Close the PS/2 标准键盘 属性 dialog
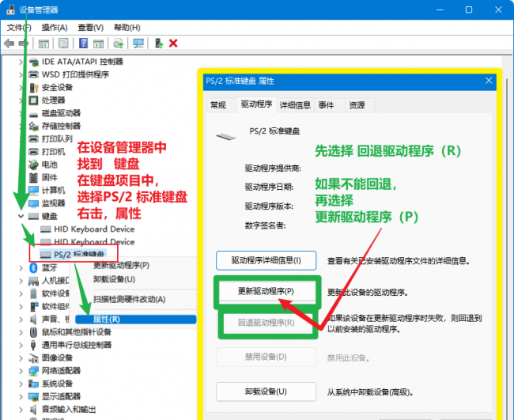Image resolution: width=514 pixels, height=420 pixels. click(x=489, y=81)
